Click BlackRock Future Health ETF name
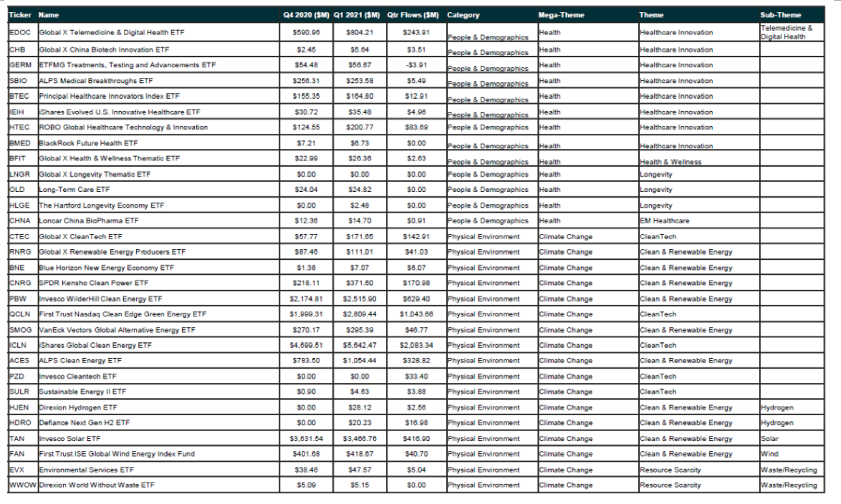This screenshot has height=504, width=841. pyautogui.click(x=87, y=143)
